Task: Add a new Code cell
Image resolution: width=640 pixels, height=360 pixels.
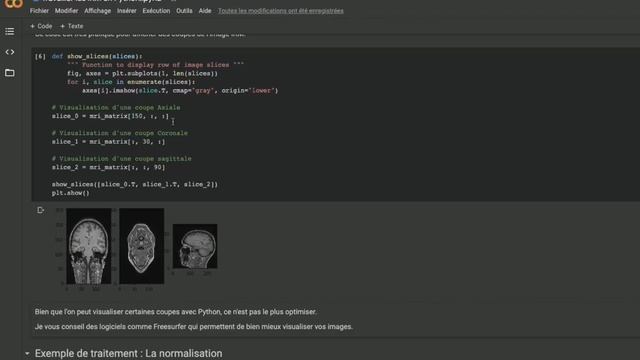Action: pos(41,26)
